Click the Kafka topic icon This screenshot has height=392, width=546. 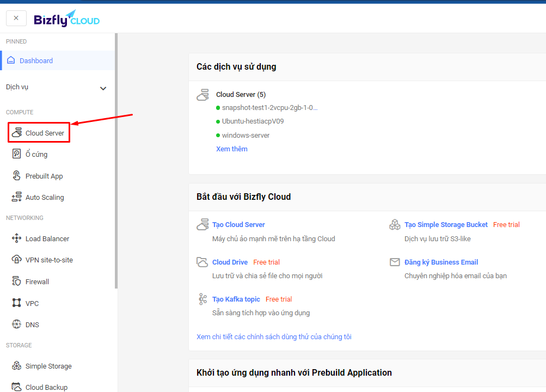[x=203, y=299]
